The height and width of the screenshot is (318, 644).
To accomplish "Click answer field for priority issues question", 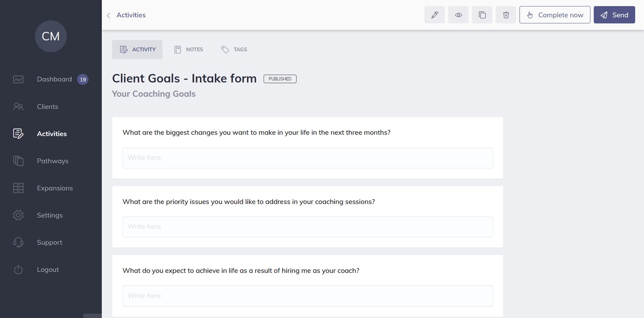I will [x=308, y=227].
